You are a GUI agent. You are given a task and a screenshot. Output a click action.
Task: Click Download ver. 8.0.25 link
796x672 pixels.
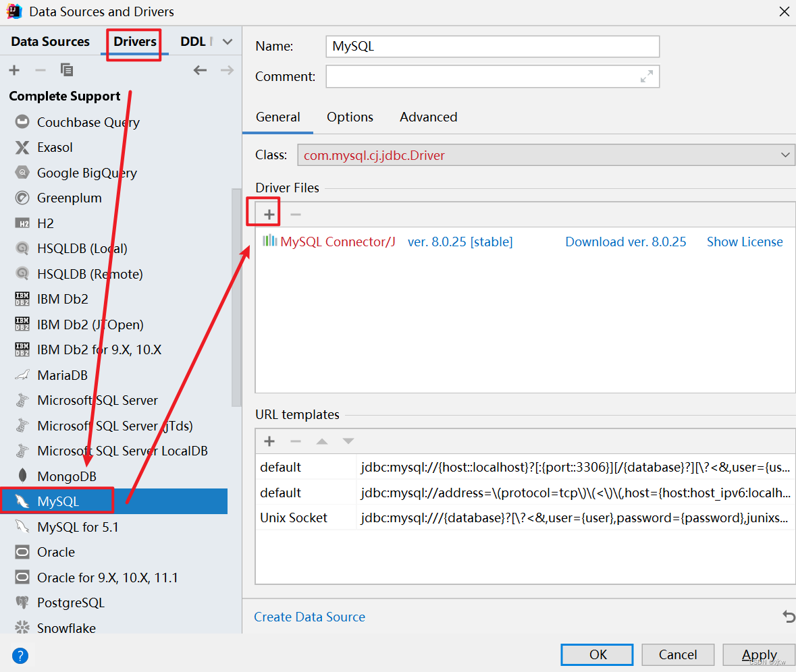pyautogui.click(x=625, y=242)
